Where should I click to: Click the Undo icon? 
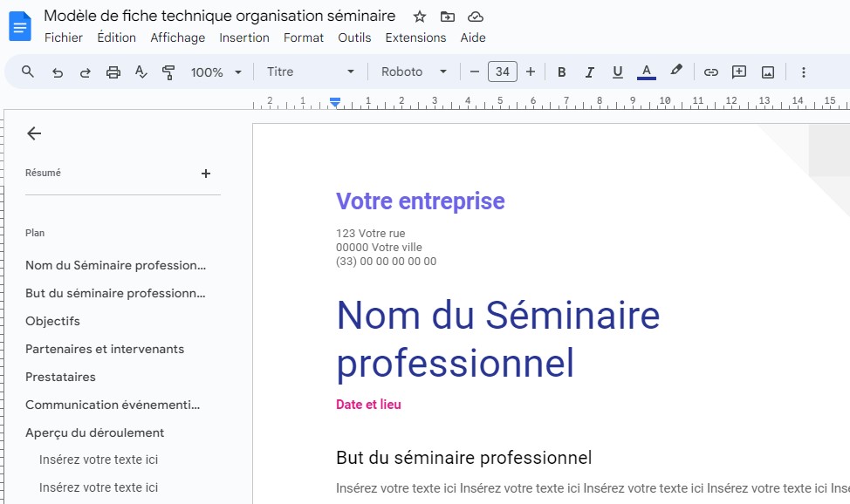[x=58, y=72]
